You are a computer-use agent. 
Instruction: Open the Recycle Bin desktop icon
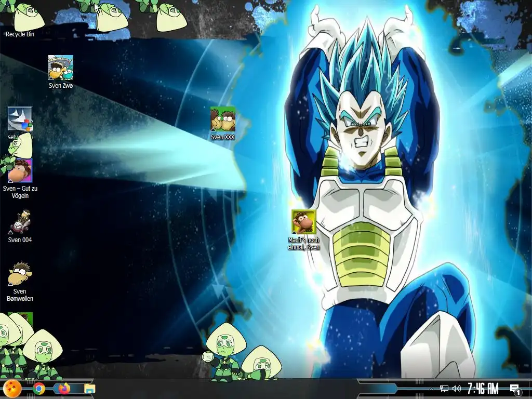(x=20, y=21)
